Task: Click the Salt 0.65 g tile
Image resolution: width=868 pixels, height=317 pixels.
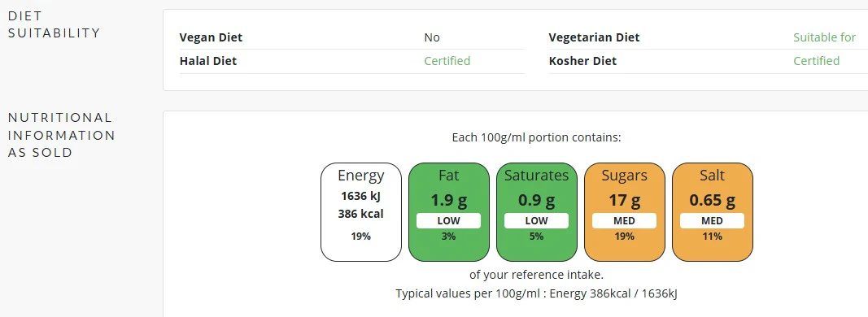Action: coord(713,212)
